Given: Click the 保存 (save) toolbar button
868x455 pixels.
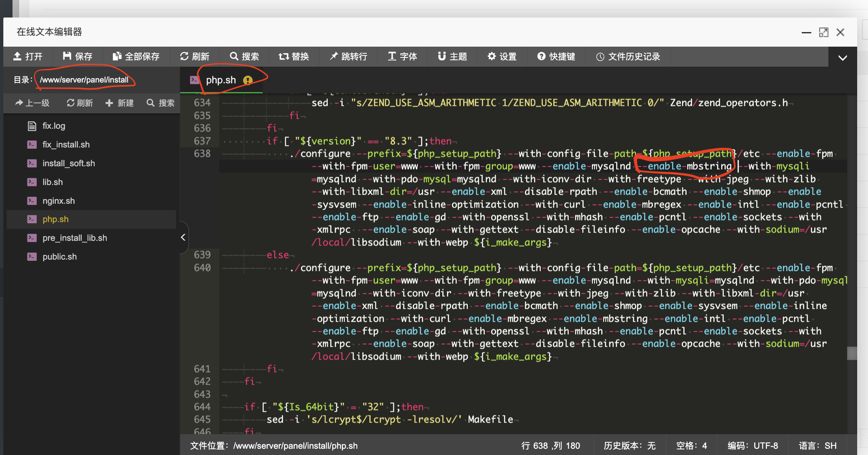Looking at the screenshot, I should point(78,57).
